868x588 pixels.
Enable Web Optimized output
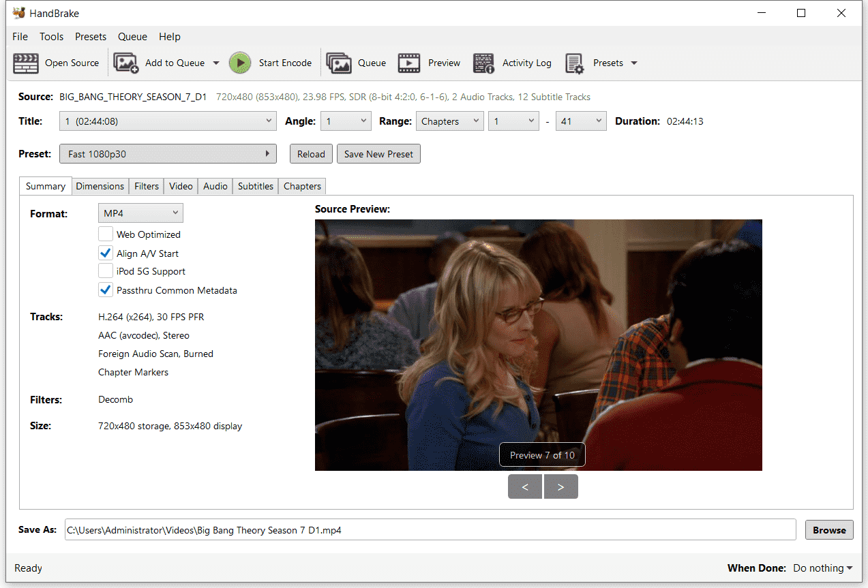coord(106,234)
